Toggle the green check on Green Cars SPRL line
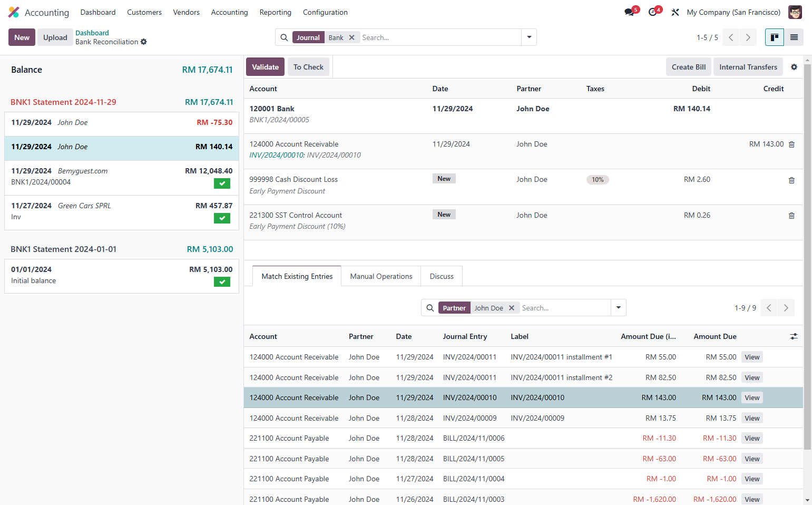The height and width of the screenshot is (505, 812). [222, 218]
